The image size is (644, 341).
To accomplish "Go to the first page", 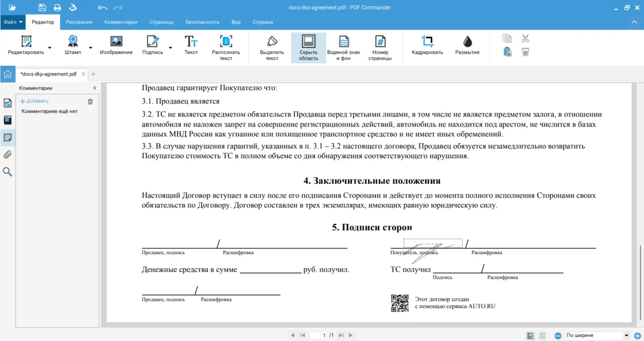I will (x=303, y=336).
